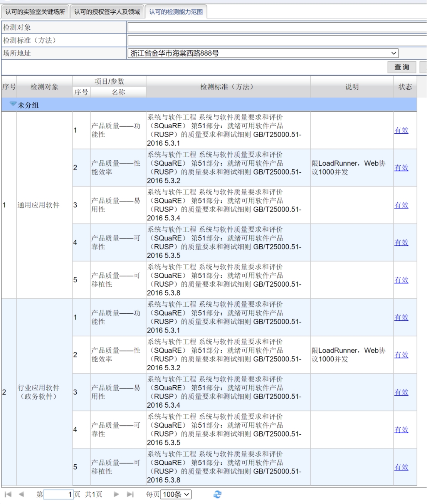
Task: Open 有效 link for 政务软件 易用性 row
Action: [x=401, y=392]
